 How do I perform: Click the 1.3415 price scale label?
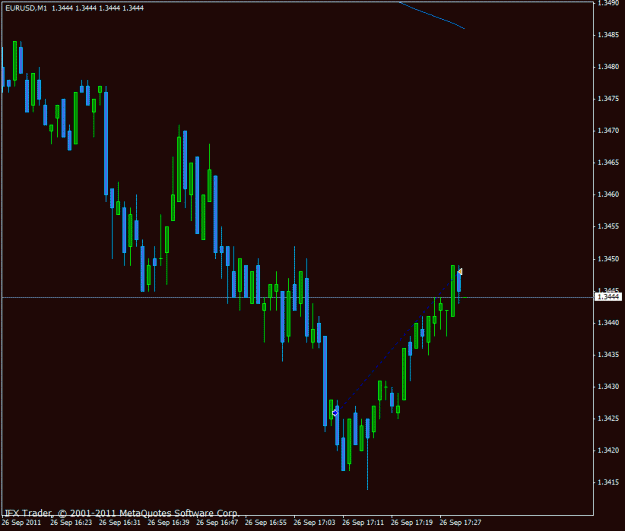pos(608,482)
